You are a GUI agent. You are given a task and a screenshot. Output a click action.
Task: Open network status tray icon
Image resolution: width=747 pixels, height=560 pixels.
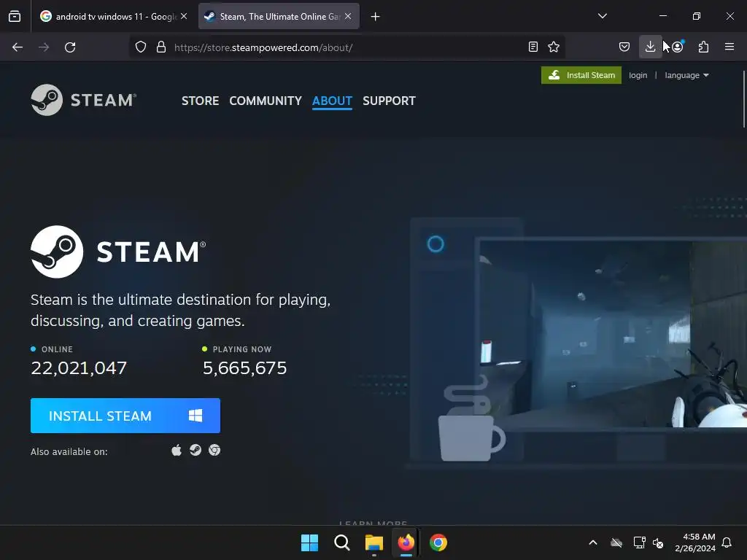coord(639,542)
